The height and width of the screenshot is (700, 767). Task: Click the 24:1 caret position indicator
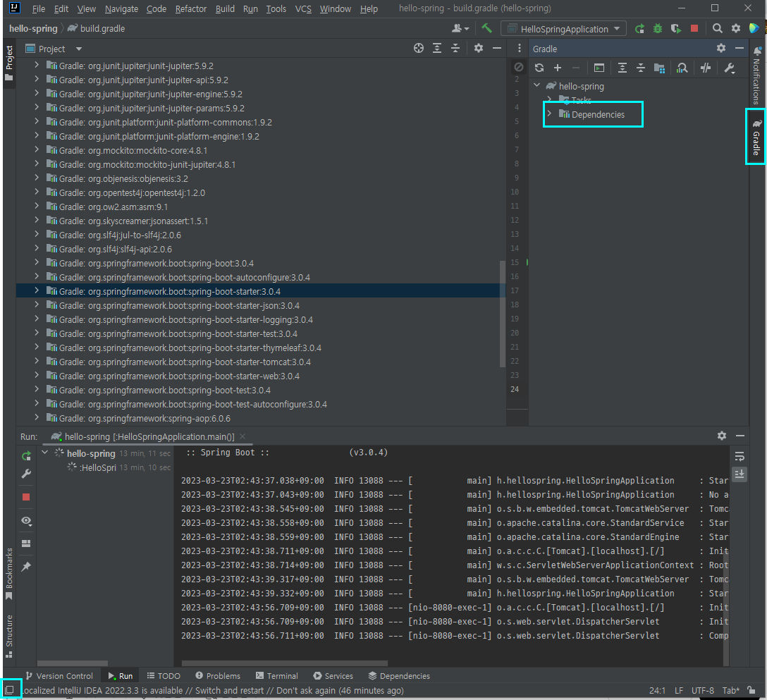coord(657,690)
